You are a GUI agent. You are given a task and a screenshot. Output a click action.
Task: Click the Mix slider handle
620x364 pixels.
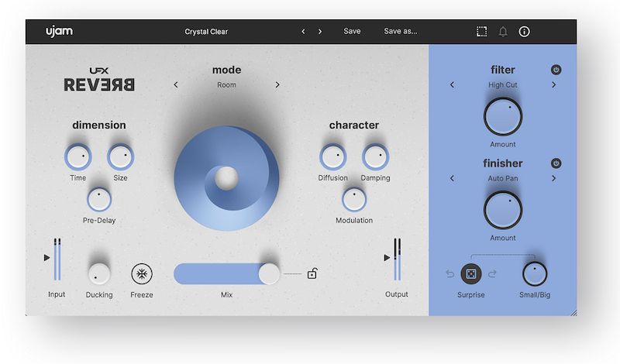click(269, 274)
